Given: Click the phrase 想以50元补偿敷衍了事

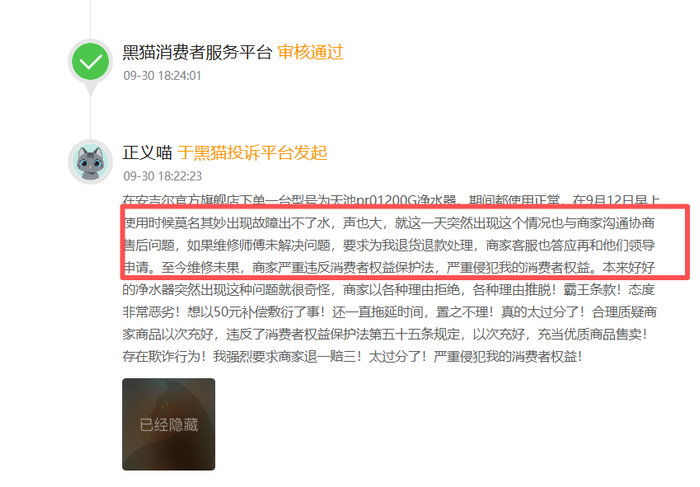Looking at the screenshot, I should click(x=253, y=312).
